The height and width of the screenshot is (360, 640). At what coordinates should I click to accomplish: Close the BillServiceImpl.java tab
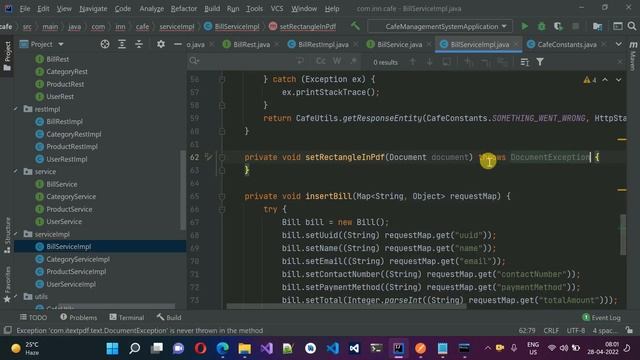tap(516, 44)
